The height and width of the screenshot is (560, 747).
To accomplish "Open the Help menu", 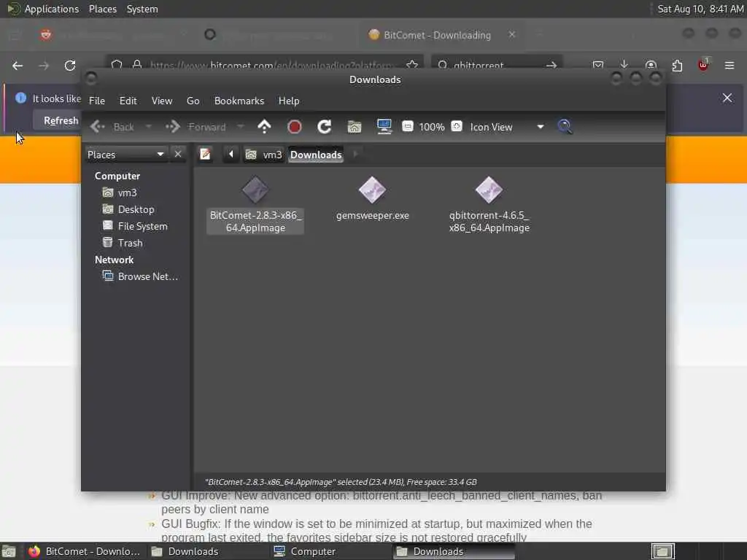I will click(x=289, y=101).
